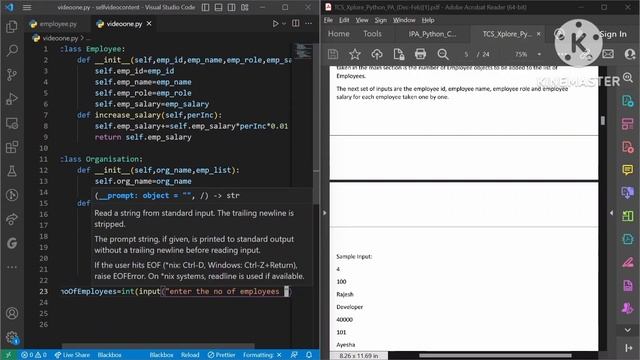Show additional views ellipsis in activity bar
Image resolution: width=640 pixels, height=360 pixels.
(x=12, y=267)
